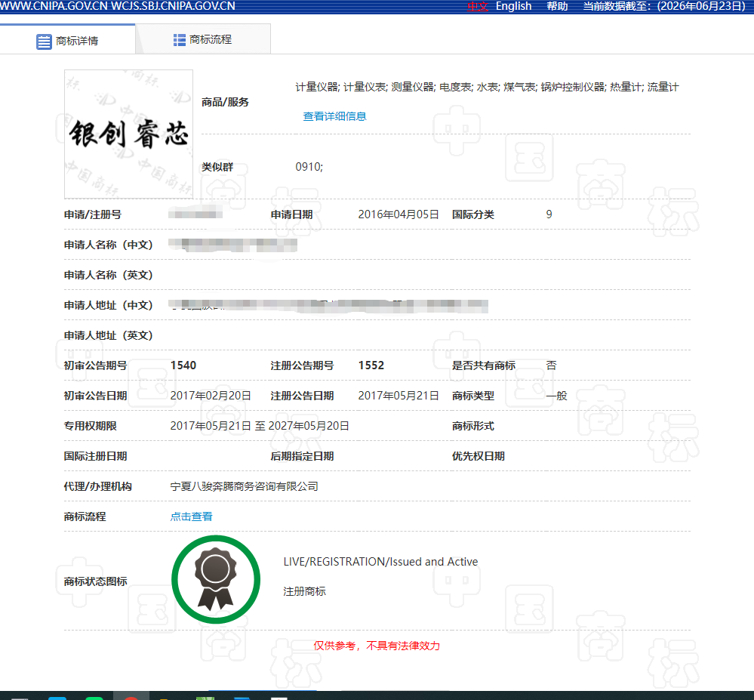Click the 银创睿芯 trademark image

coord(129,134)
